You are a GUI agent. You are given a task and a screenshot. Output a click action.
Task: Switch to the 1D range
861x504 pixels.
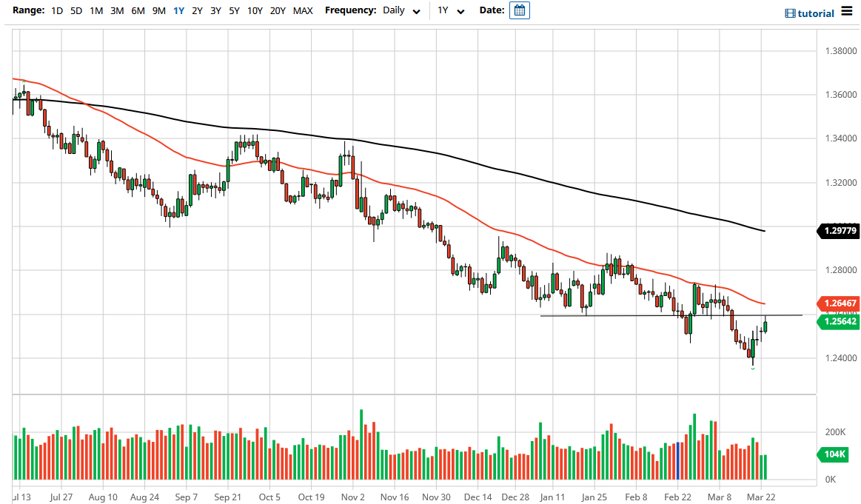56,10
